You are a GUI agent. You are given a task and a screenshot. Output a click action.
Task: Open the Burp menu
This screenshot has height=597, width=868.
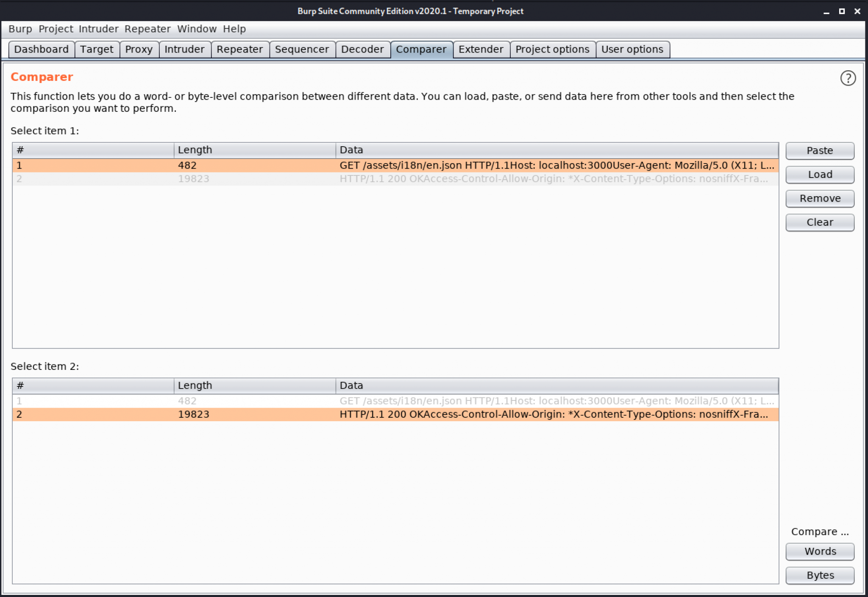(x=20, y=29)
